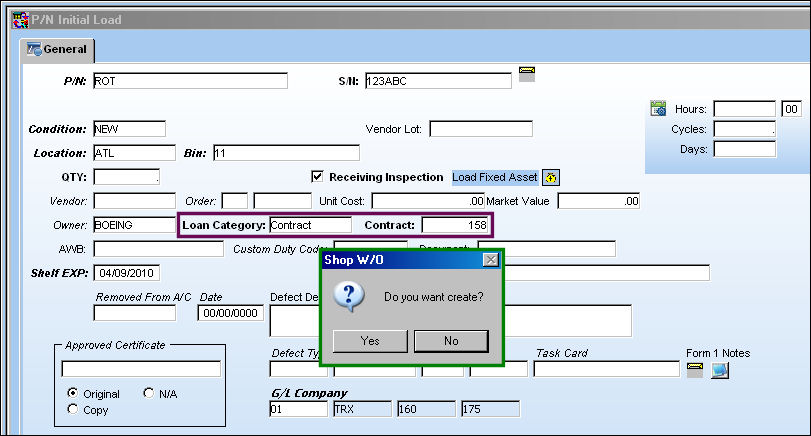Select the Original radio button

click(x=73, y=393)
